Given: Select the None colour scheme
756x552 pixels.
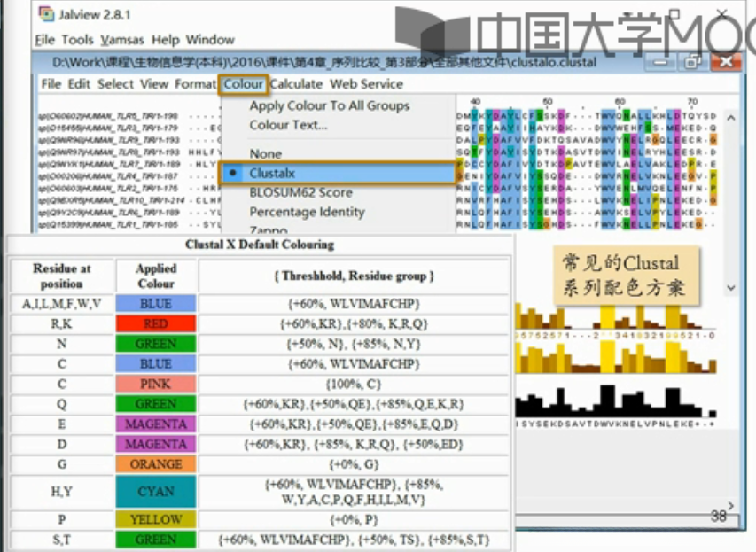Looking at the screenshot, I should coord(266,154).
